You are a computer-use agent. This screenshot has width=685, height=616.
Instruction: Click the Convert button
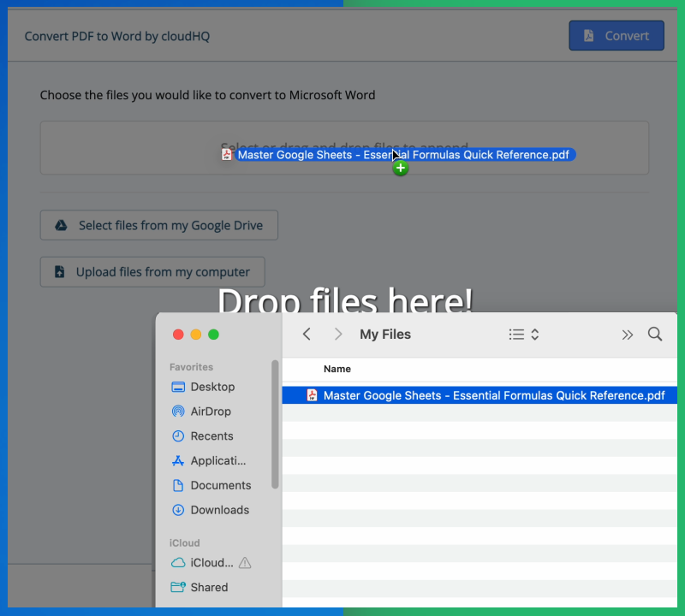[616, 35]
